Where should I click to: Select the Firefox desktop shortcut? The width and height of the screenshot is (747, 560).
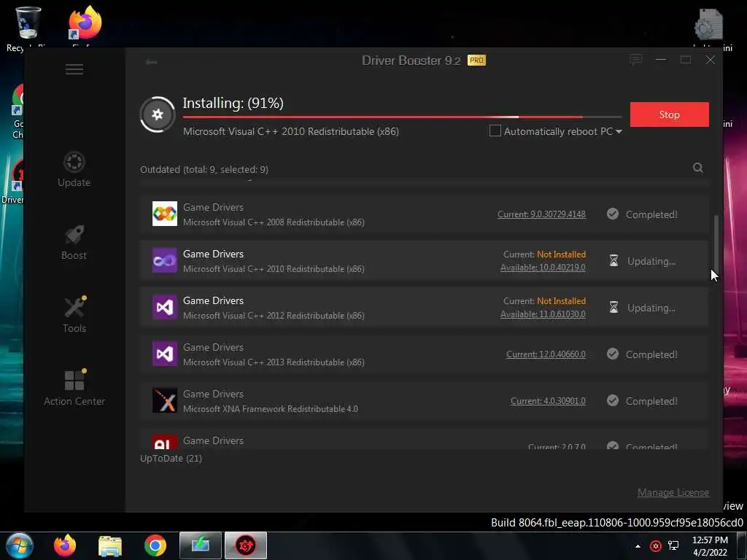pyautogui.click(x=85, y=28)
